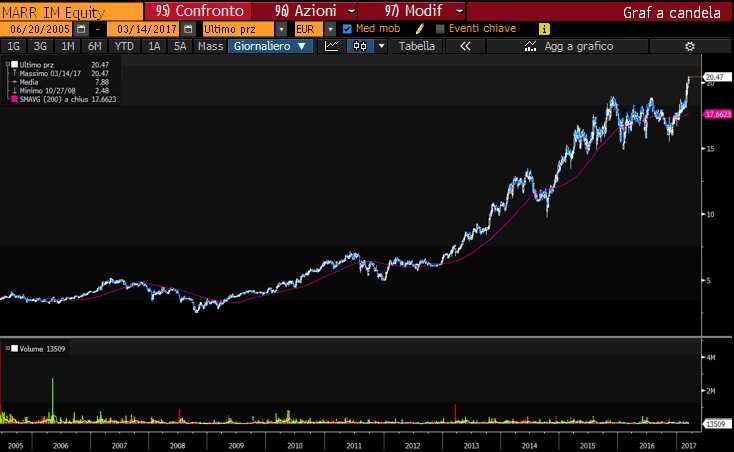The image size is (734, 452).
Task: Open the yellow info icon
Action: point(544,29)
